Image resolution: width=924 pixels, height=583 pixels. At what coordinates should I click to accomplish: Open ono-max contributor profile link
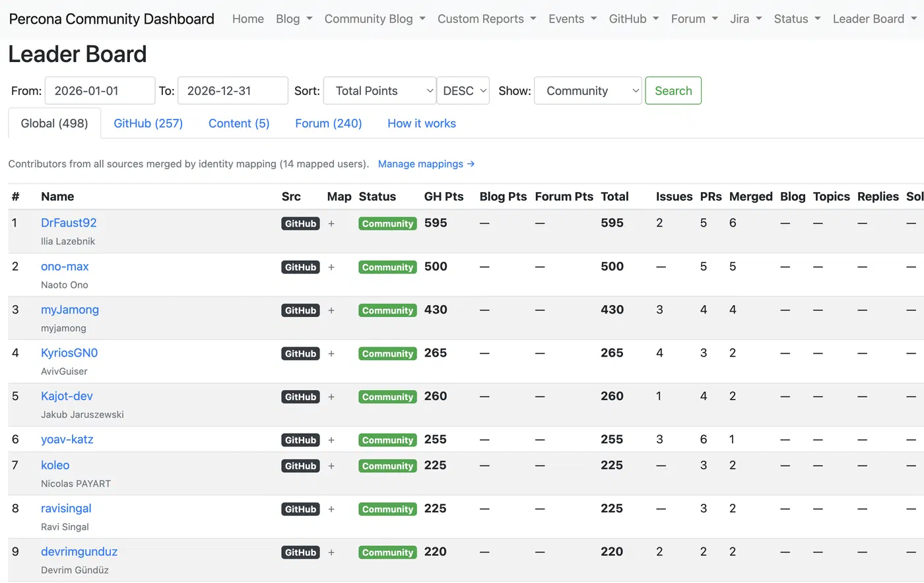pyautogui.click(x=65, y=267)
